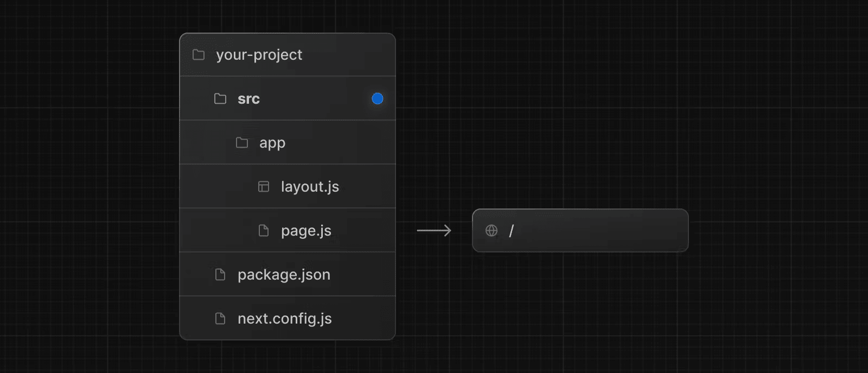This screenshot has width=868, height=373.
Task: Open the page.js file label
Action: pyautogui.click(x=306, y=231)
